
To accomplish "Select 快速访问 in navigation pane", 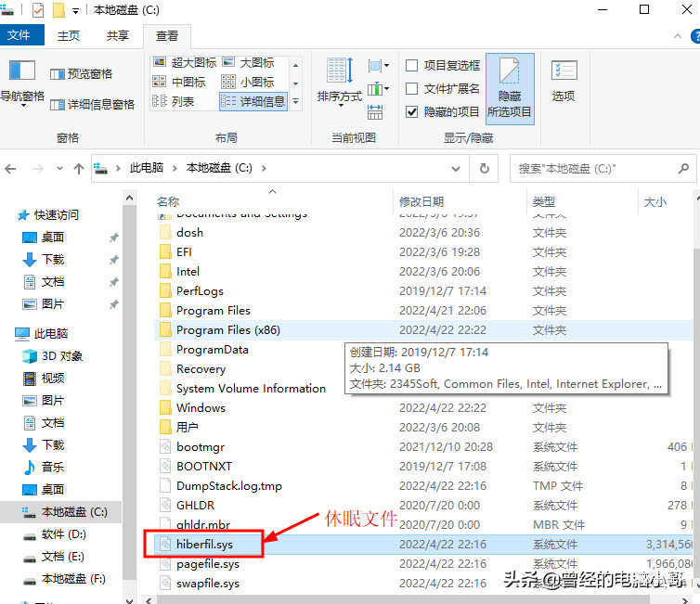I will [x=57, y=215].
